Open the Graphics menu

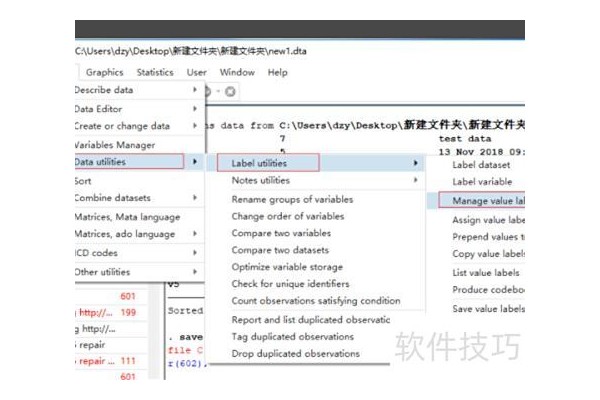click(x=104, y=72)
